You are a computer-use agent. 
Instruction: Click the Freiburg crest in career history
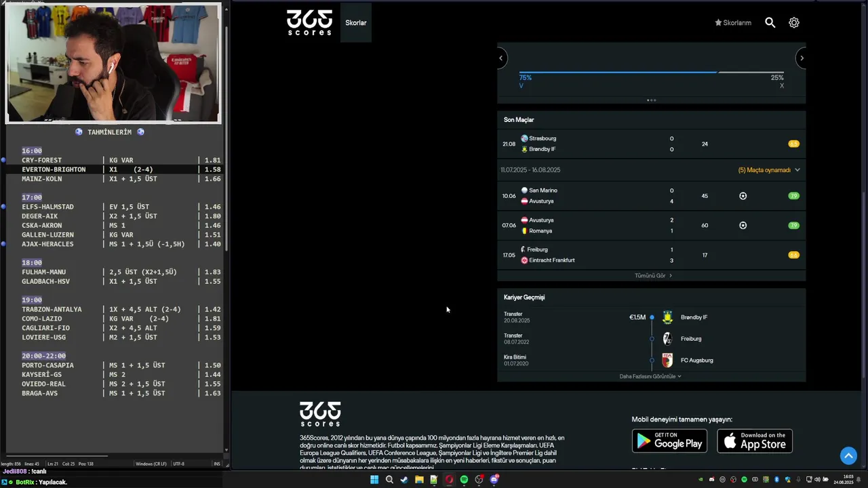pos(667,339)
